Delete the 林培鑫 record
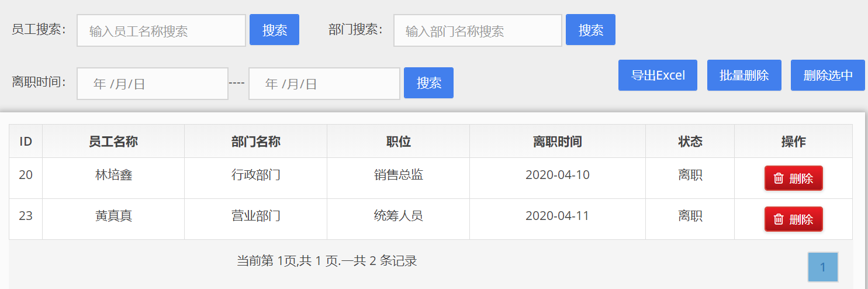Image resolution: width=868 pixels, height=289 pixels. tap(793, 178)
